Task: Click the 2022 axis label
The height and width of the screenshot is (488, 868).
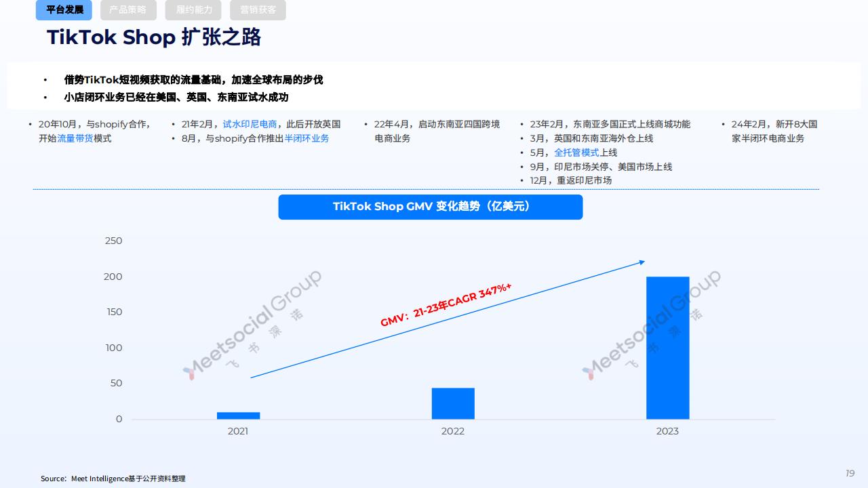Action: (453, 431)
